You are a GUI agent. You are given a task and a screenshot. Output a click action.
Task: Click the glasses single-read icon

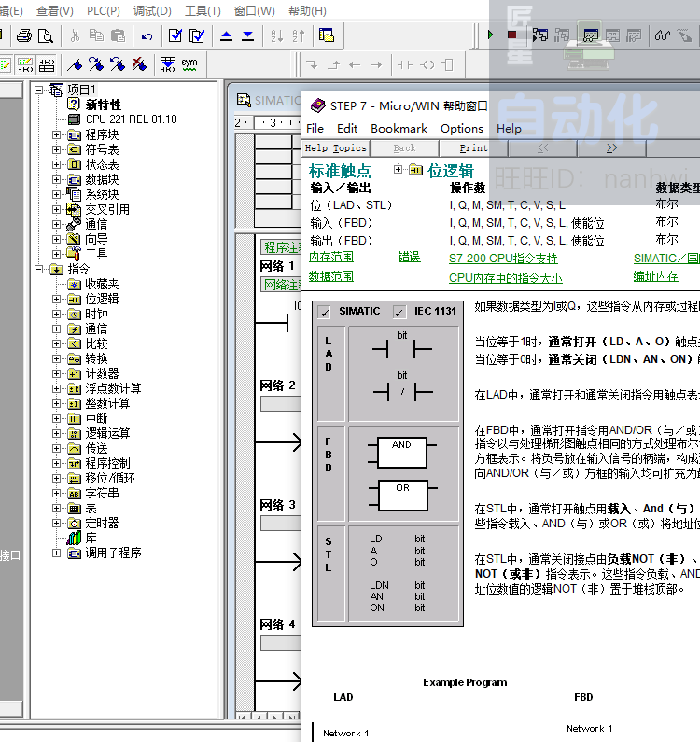point(662,35)
